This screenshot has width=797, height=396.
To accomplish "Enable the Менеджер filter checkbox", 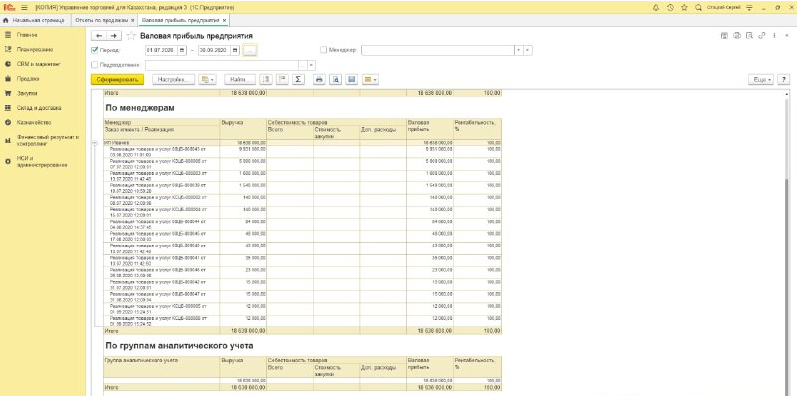I will (x=323, y=50).
